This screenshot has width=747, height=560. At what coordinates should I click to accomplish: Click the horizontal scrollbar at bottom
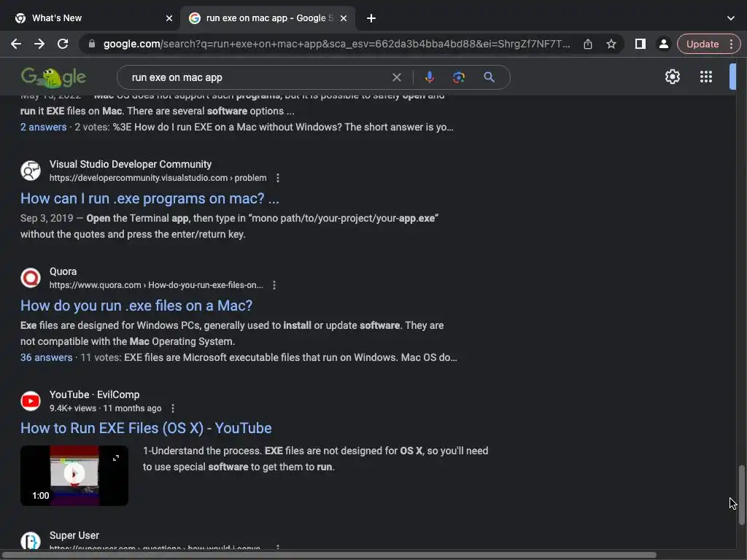329,555
